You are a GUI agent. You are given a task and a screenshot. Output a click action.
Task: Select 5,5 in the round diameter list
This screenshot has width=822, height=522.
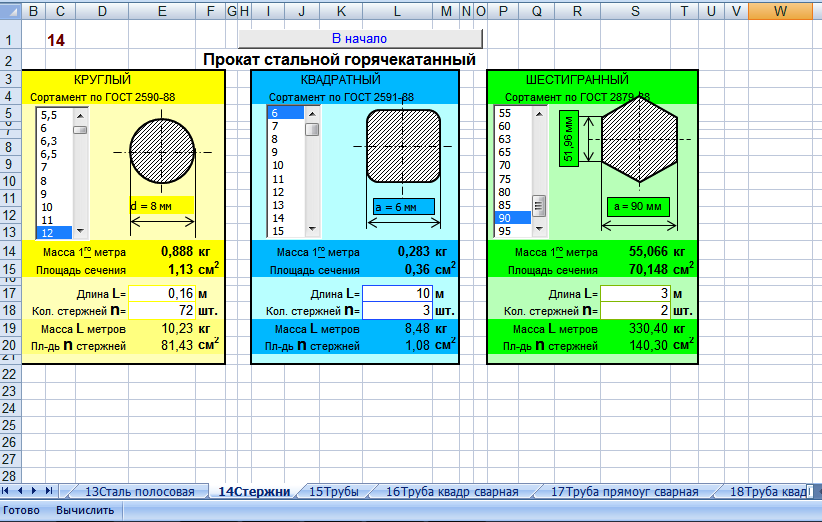pos(55,115)
